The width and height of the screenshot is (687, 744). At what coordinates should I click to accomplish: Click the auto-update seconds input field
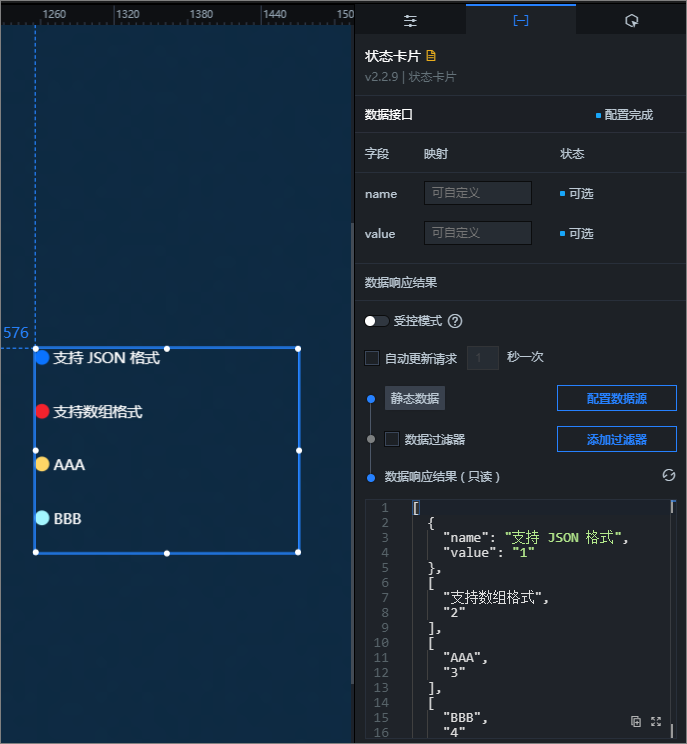483,357
